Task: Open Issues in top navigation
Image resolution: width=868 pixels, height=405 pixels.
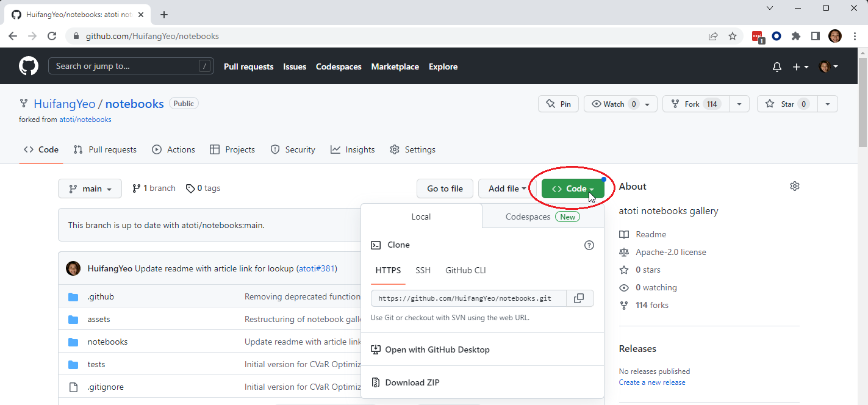Action: 295,66
